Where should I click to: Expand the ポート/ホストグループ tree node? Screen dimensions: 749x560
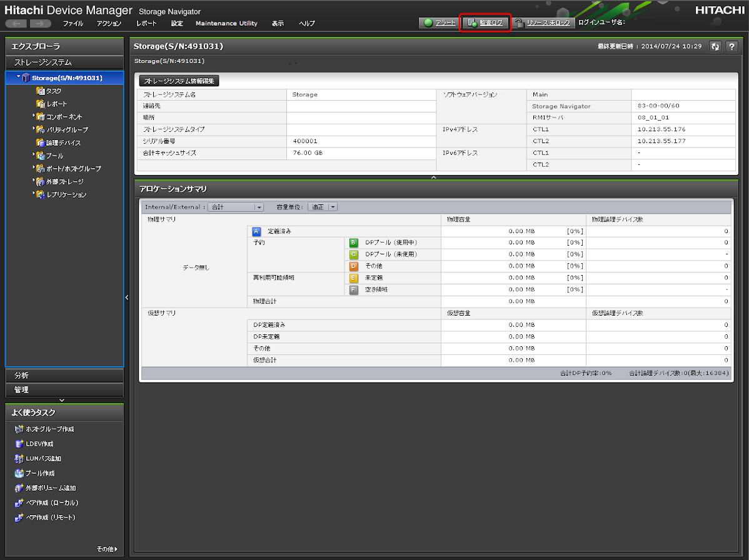tap(34, 168)
